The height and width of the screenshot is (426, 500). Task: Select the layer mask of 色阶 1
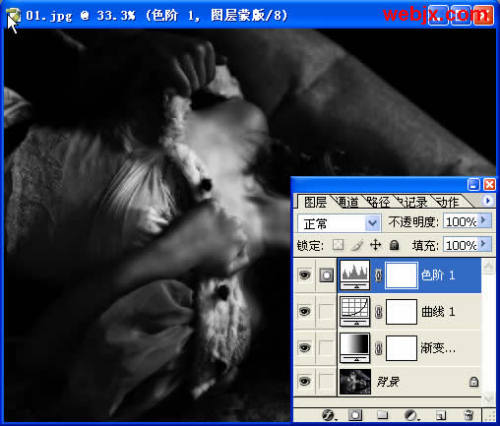(401, 275)
